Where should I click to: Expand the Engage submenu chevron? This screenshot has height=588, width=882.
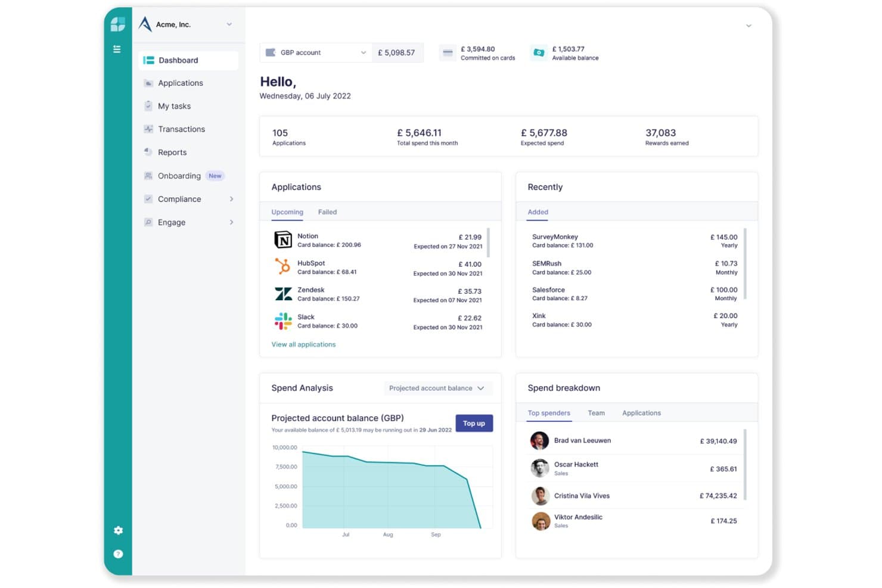231,222
